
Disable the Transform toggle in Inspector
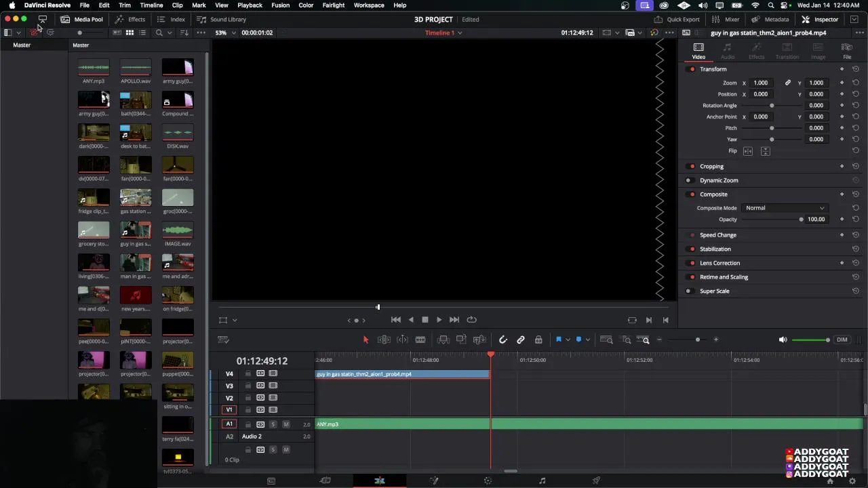692,69
